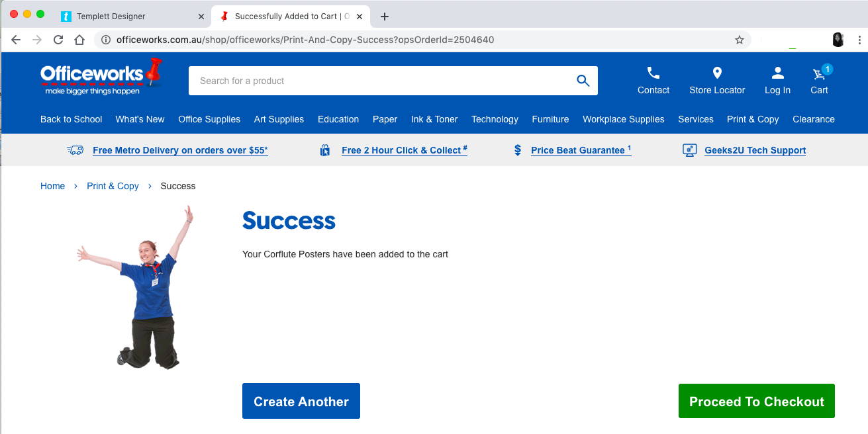Open the Price Beat Guarantee link

(581, 150)
